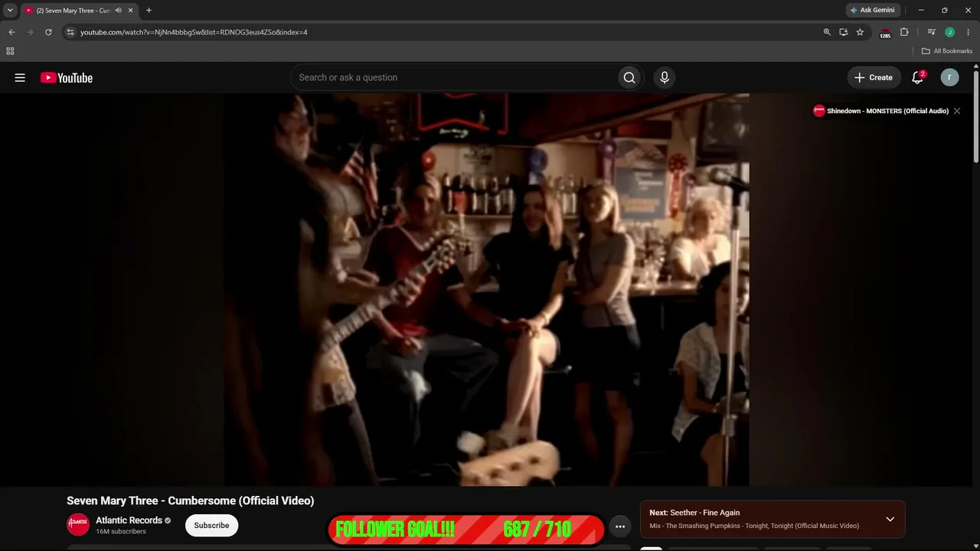Screen dimensions: 980x551
Task: Expand the Next: Seether playlist panel
Action: coord(890,519)
